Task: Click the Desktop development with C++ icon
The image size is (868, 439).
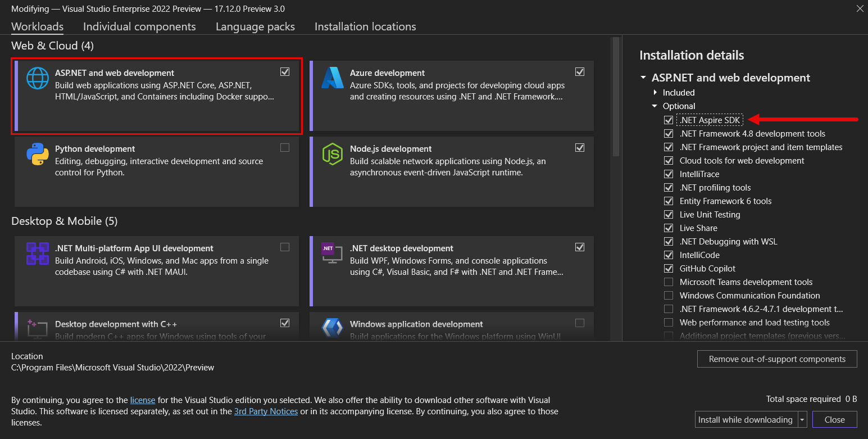Action: coord(38,328)
